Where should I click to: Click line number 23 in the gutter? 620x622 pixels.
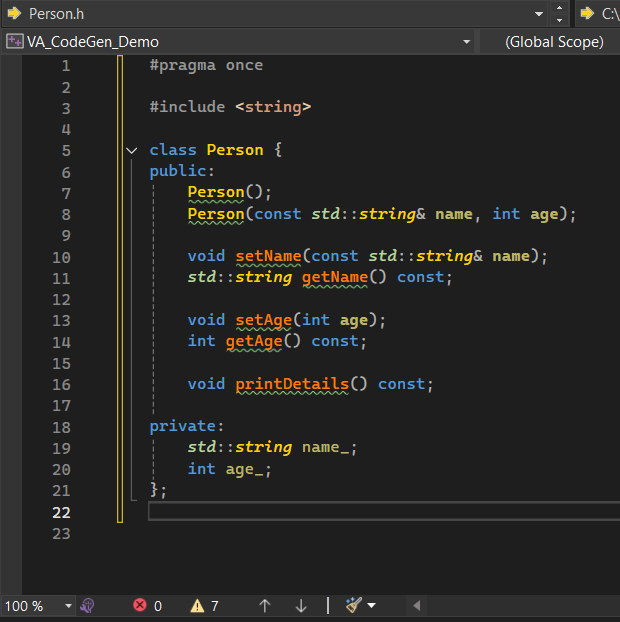[x=61, y=534]
